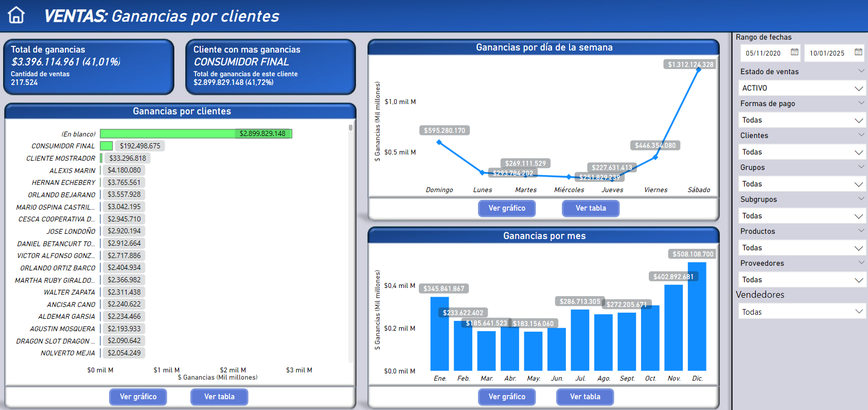The width and height of the screenshot is (868, 410).
Task: Open the ACTIVO sales status dropdown
Action: click(802, 88)
